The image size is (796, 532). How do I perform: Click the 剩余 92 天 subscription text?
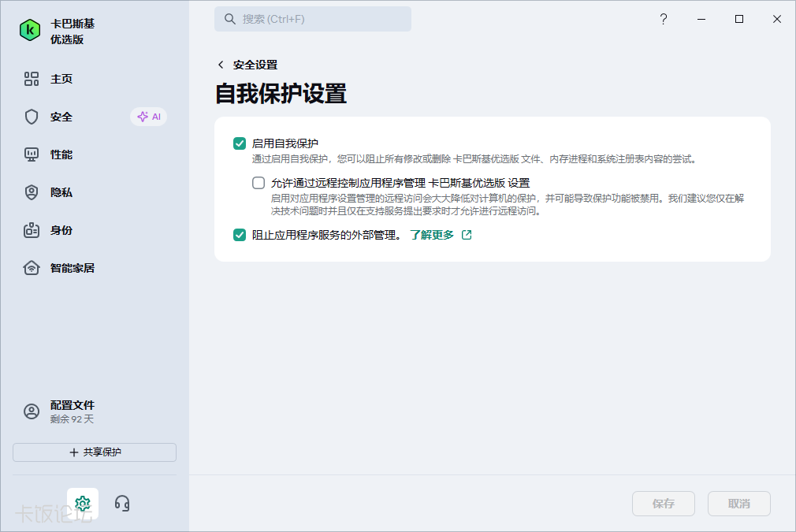pos(72,419)
